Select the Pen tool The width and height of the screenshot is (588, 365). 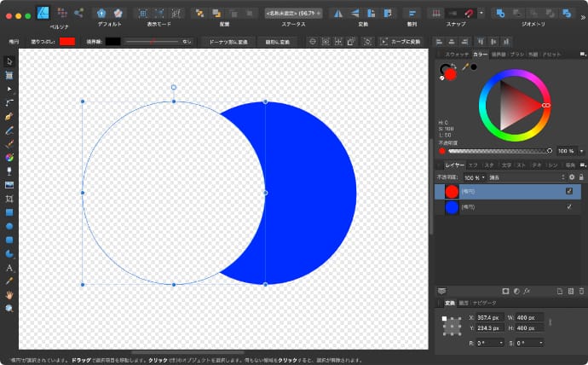pyautogui.click(x=9, y=116)
